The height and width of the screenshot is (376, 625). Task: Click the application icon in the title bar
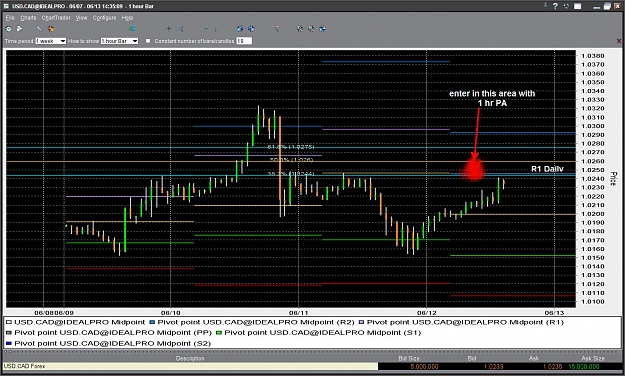click(x=6, y=6)
